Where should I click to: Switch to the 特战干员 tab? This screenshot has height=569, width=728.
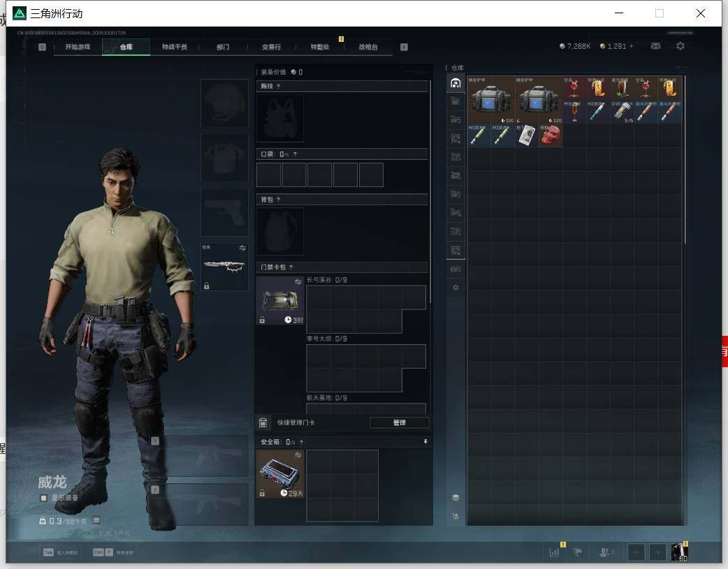point(175,47)
